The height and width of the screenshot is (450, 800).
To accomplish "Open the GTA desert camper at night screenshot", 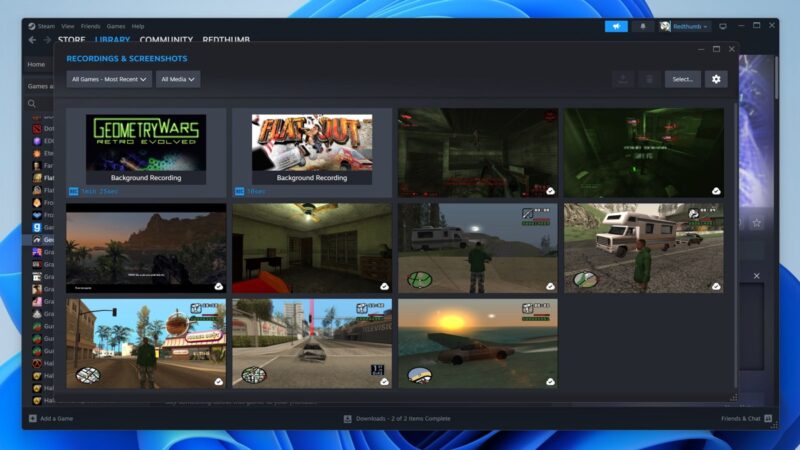I will [478, 248].
